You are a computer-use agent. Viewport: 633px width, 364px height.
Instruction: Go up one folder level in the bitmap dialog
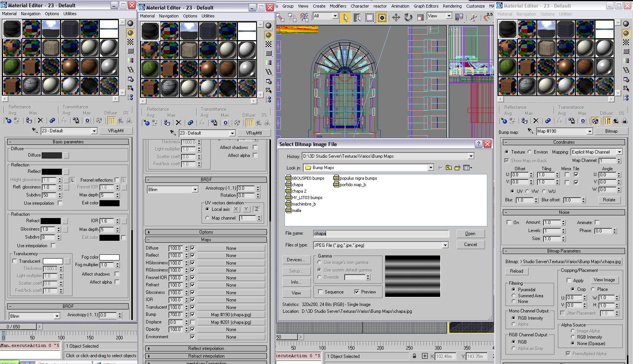coord(449,168)
